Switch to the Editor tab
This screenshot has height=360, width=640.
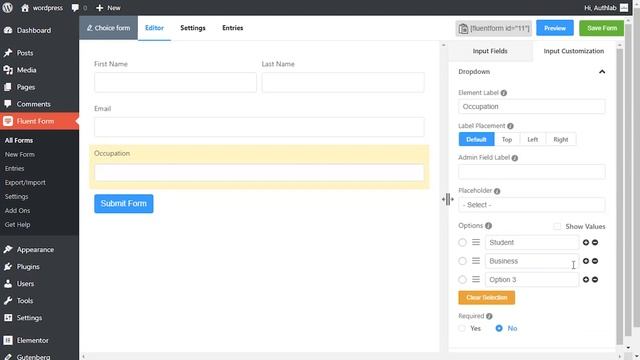pos(154,28)
